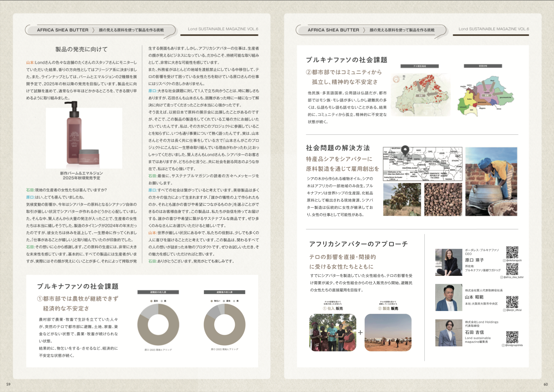Screen dimensions: 554x392
Task: Click the heading アフリカシアバターのアプローチ
Action: pyautogui.click(x=359, y=244)
